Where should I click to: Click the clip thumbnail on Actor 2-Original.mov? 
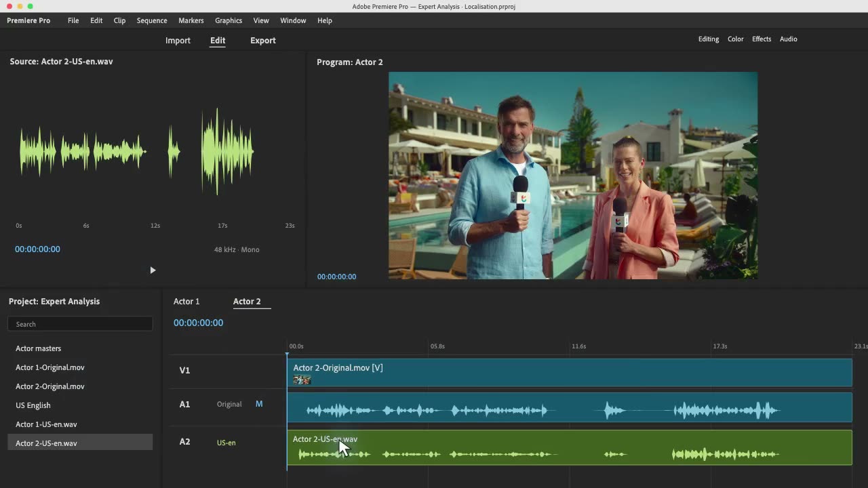pos(302,380)
